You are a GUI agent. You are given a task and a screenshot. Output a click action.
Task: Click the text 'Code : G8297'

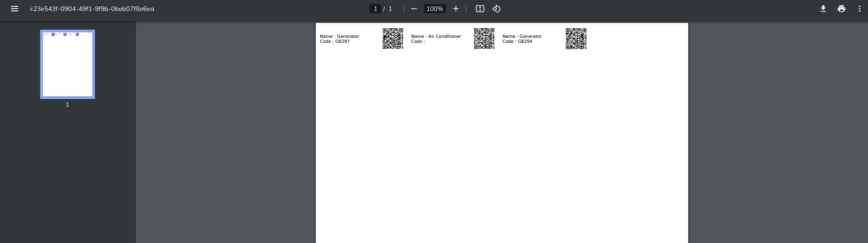click(x=335, y=41)
